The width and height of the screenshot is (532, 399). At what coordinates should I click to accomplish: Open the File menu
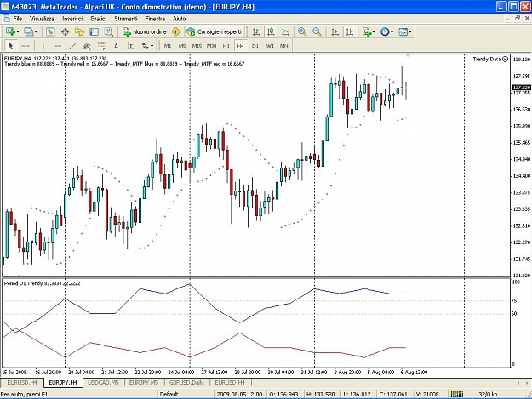17,19
